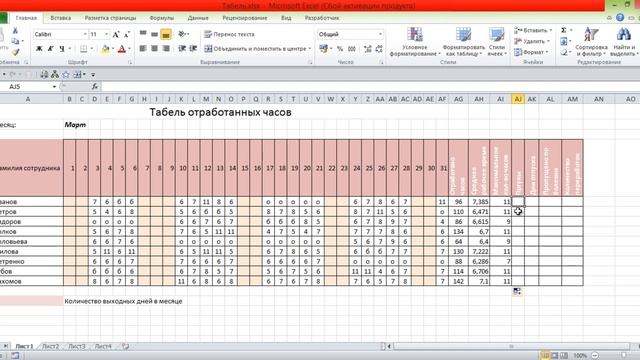Image resolution: width=640 pixels, height=360 pixels.
Task: Toggle middle vertical alignment
Action: click(154, 34)
